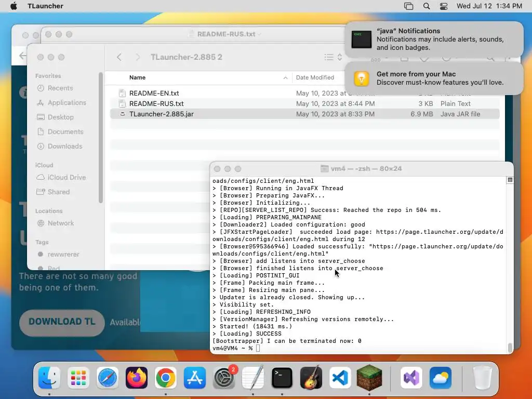
Task: Open the Trash in the Dock
Action: pos(483,378)
